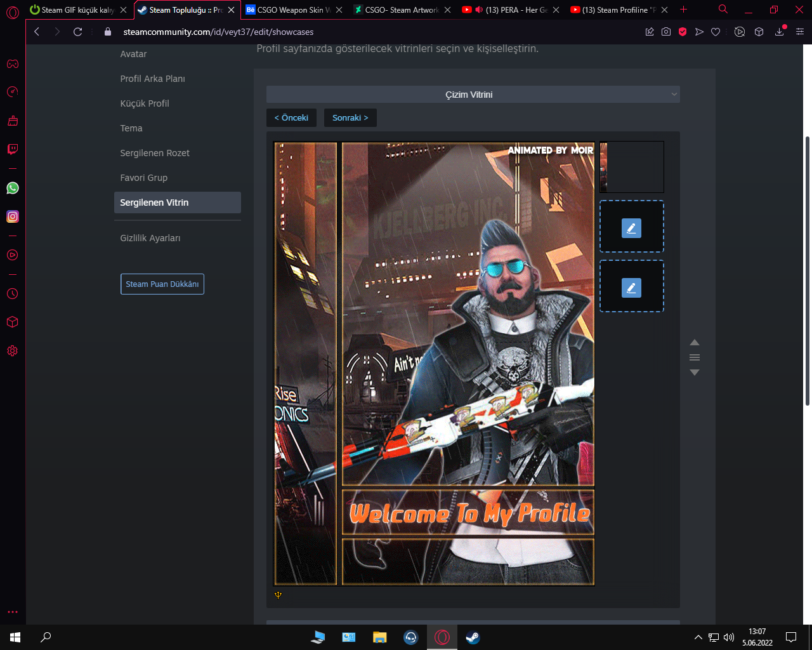
Task: Click the Önceki previous button
Action: click(x=291, y=117)
